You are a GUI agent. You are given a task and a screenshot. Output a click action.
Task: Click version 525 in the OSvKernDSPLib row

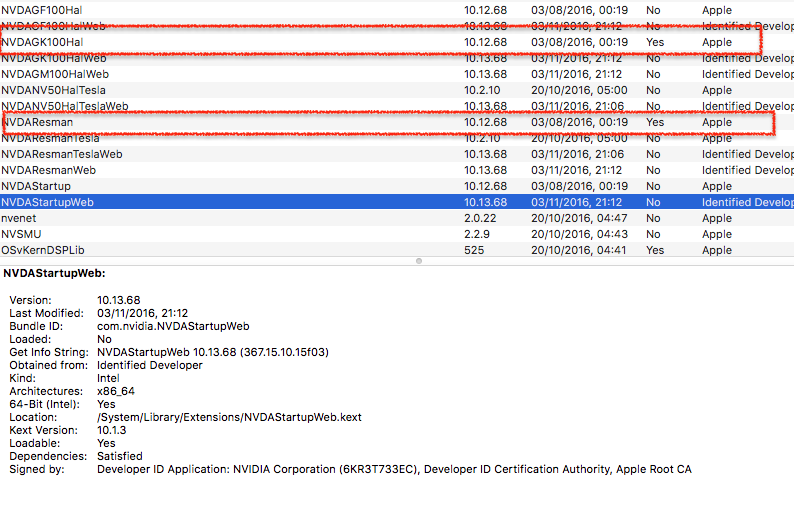pyautogui.click(x=474, y=250)
